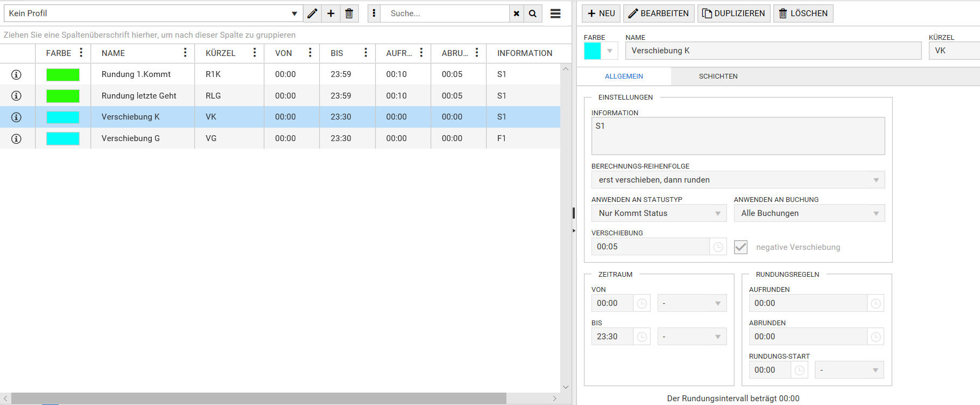Screen dimensions: 980x405
Task: Click the Name input field
Action: coord(773,51)
